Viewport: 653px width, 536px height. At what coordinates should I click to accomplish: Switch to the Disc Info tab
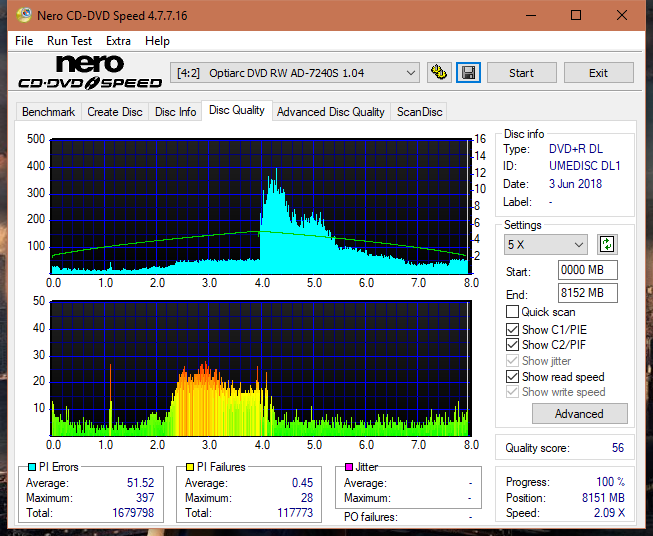point(175,112)
